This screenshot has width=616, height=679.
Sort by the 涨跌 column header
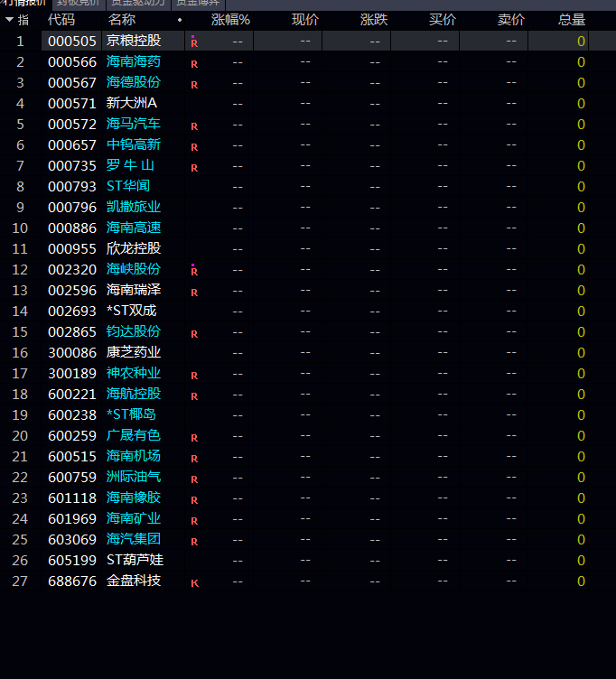click(x=374, y=20)
